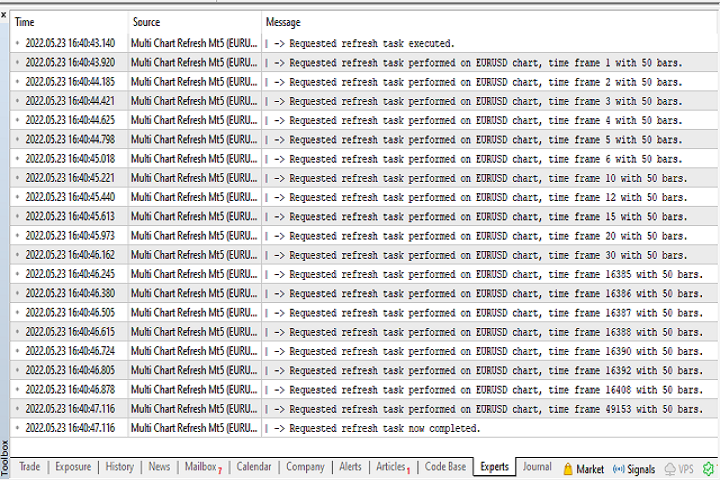Click Source cell in the 16:40:46.162 row
The image size is (720, 480).
[194, 255]
